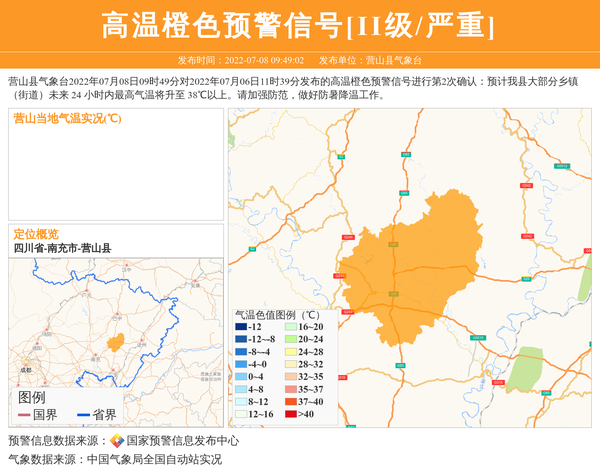Select the 35~37 temperature swatch
This screenshot has height=471, width=600.
pos(291,389)
